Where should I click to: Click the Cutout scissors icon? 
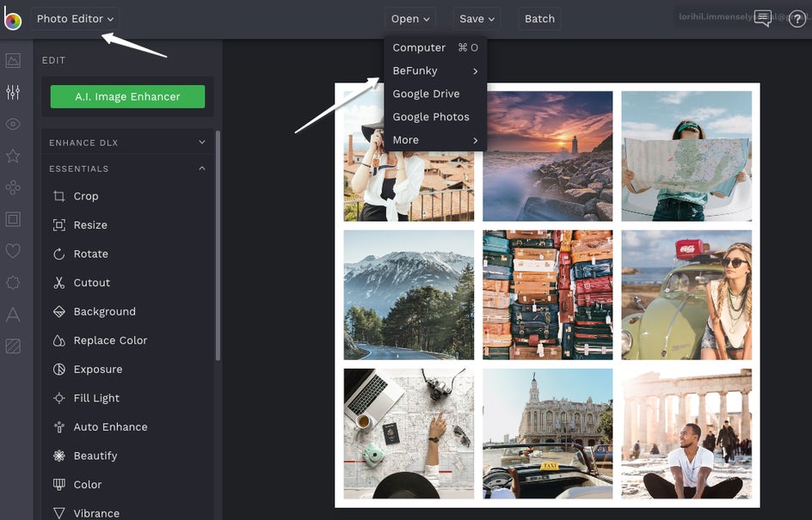(x=59, y=283)
